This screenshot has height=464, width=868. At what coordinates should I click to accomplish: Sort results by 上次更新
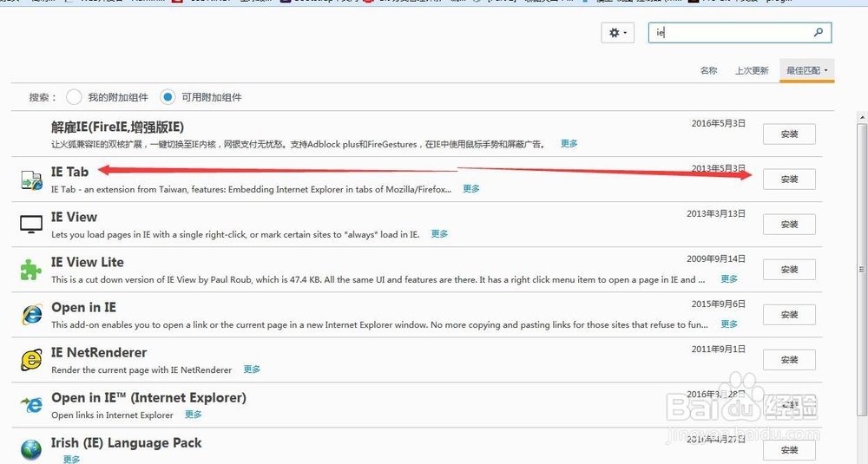[x=752, y=71]
